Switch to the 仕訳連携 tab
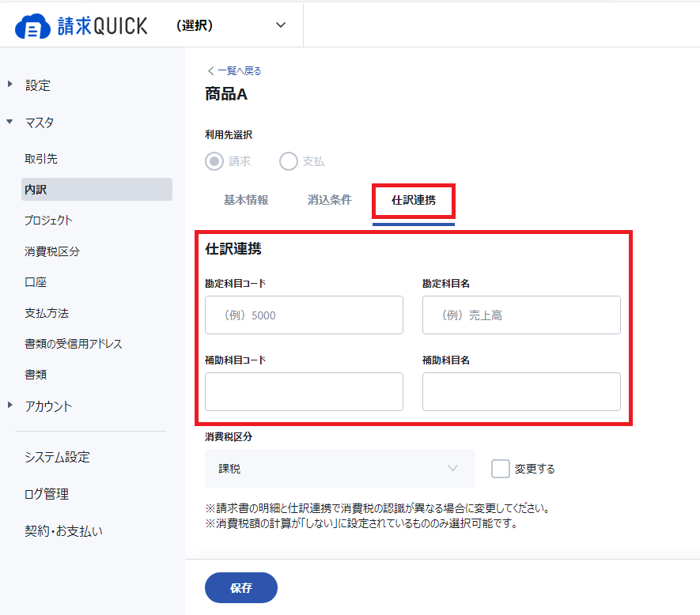Image resolution: width=700 pixels, height=615 pixels. coord(414,200)
